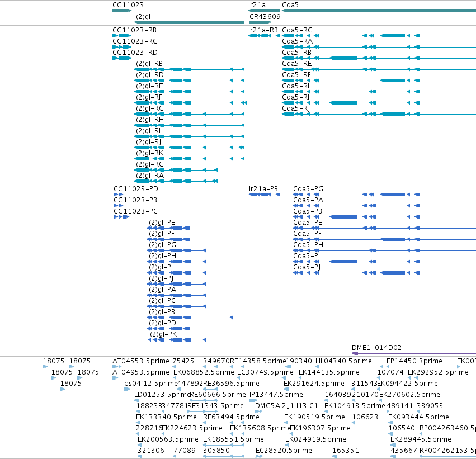
Task: Click the bs04f12.5prime EST label
Action: coord(150,384)
